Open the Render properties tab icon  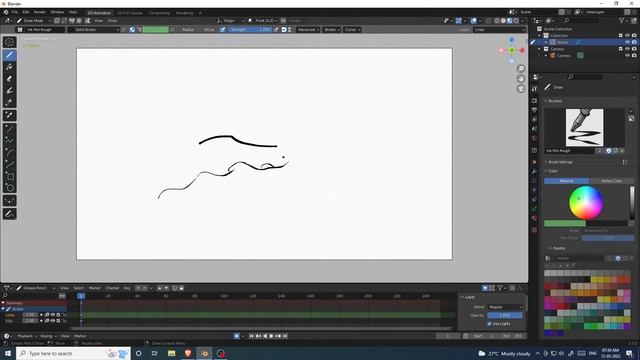click(x=534, y=100)
